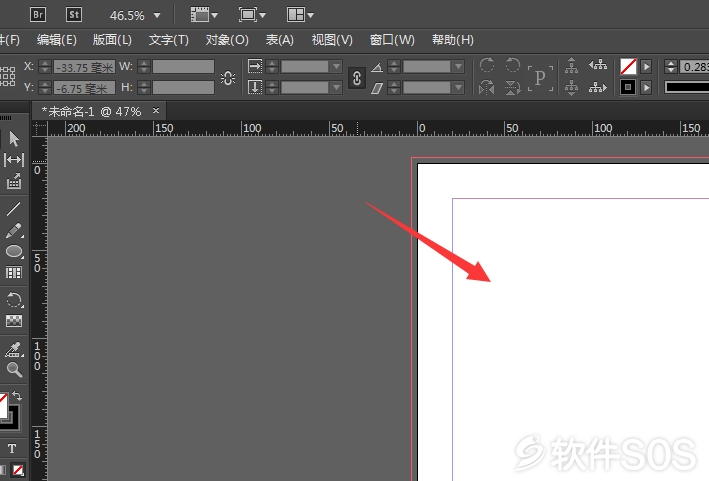Close the 未命名-1 document tab
The width and height of the screenshot is (709, 481).
tap(156, 111)
